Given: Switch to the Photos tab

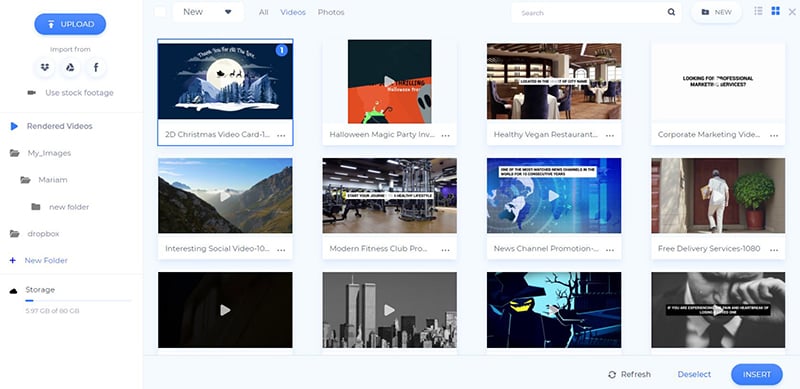Looking at the screenshot, I should point(331,12).
